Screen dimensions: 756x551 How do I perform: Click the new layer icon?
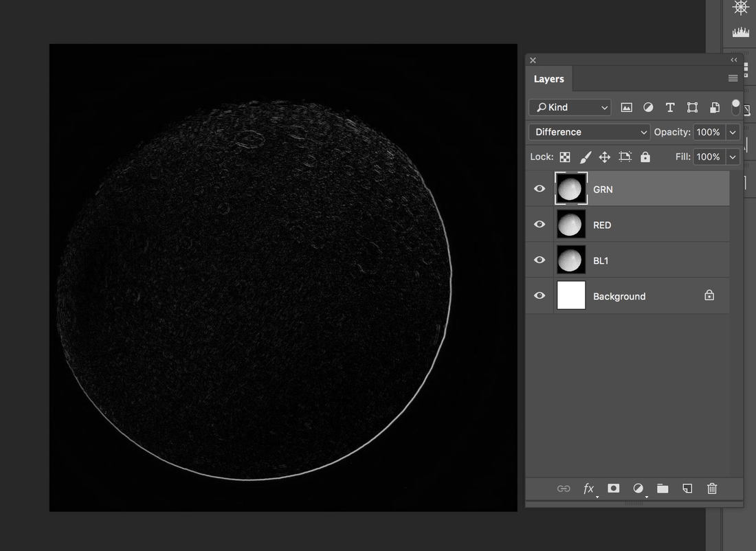687,488
